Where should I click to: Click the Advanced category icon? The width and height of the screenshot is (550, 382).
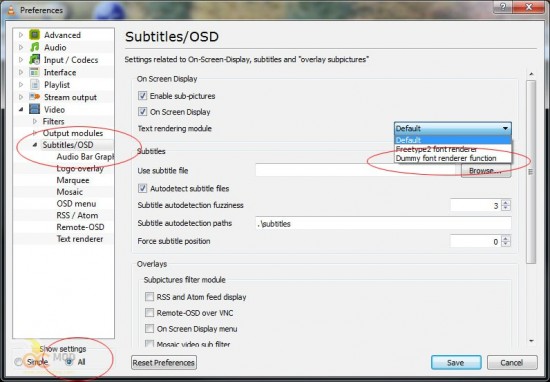click(x=34, y=35)
